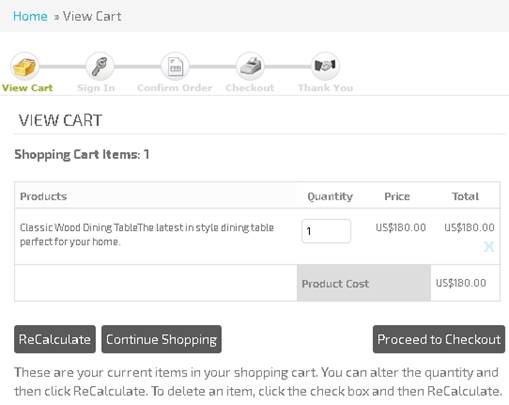Click the Sign In key icon
Viewport: 509px width, 405px height.
tap(100, 66)
